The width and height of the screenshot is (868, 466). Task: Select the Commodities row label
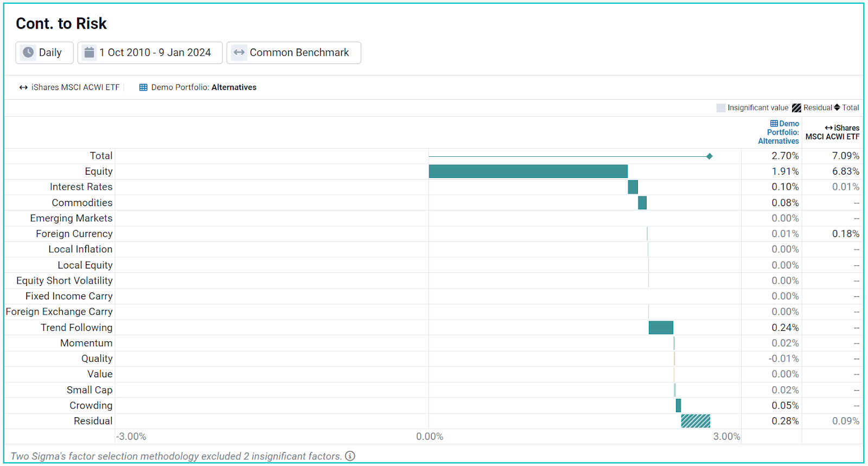click(82, 202)
